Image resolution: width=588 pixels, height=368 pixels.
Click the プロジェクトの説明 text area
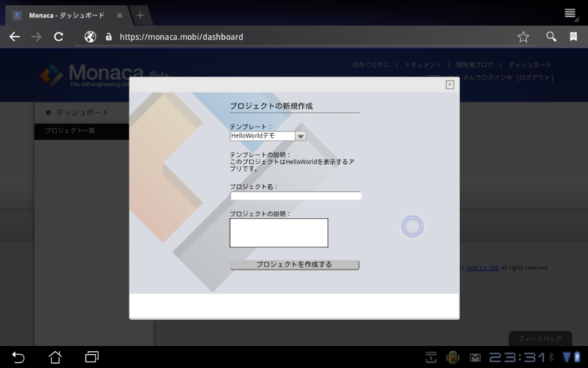(x=279, y=233)
